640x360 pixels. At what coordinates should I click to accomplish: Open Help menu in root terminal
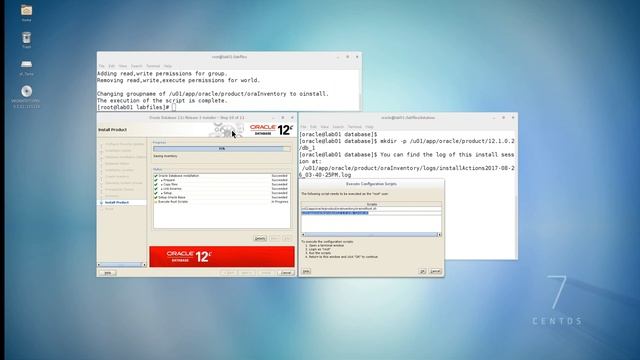(x=167, y=66)
